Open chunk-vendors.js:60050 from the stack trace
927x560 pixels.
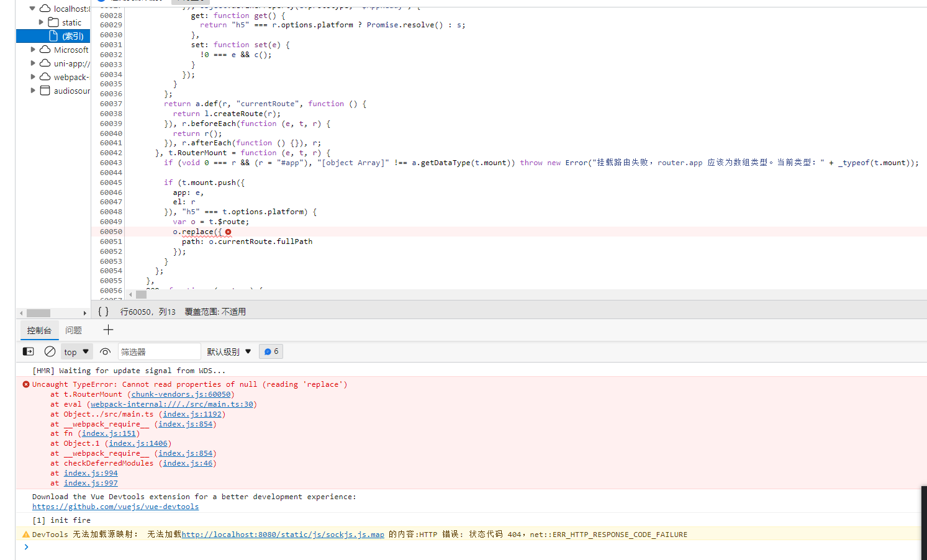(x=181, y=394)
